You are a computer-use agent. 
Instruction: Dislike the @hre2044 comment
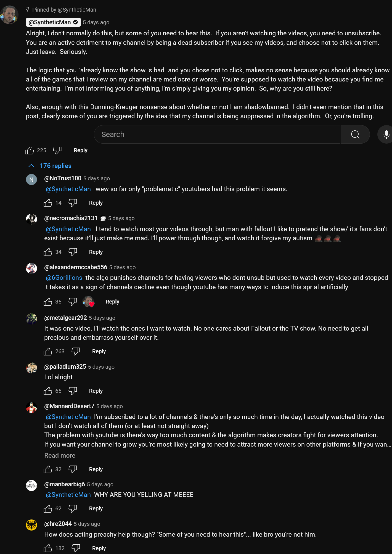click(x=76, y=548)
